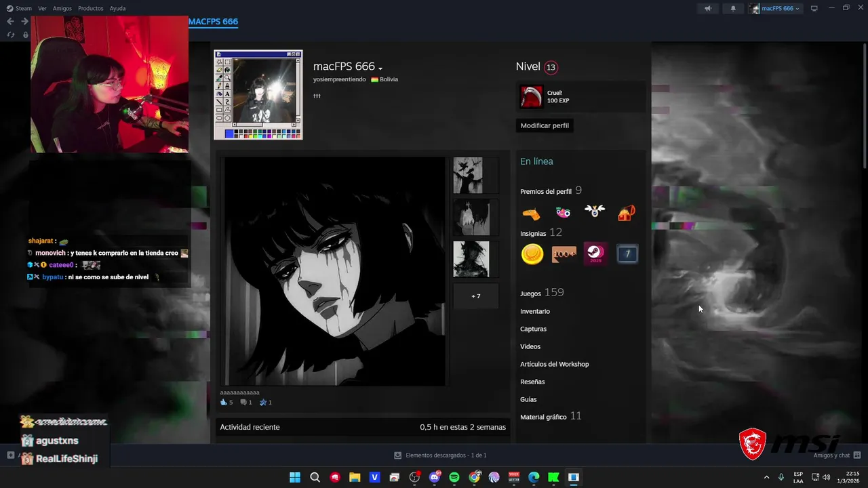
Task: Click the Modificar perfil button
Action: pyautogui.click(x=545, y=125)
